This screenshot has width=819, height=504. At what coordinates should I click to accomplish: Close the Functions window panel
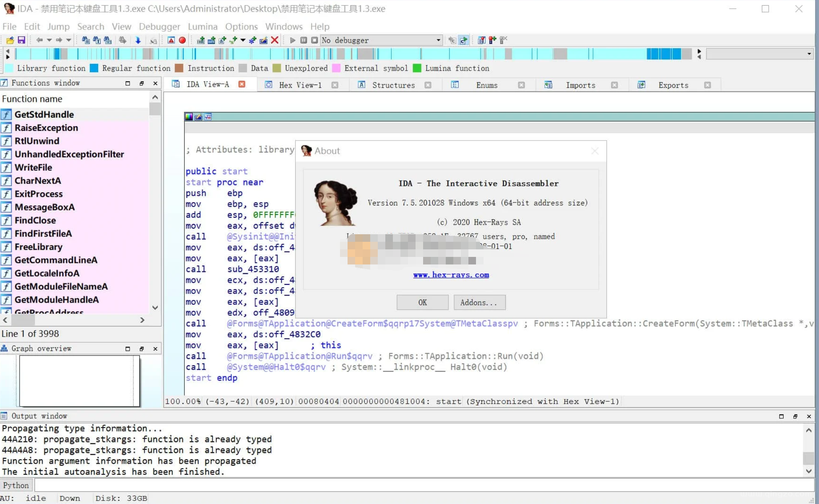point(155,83)
